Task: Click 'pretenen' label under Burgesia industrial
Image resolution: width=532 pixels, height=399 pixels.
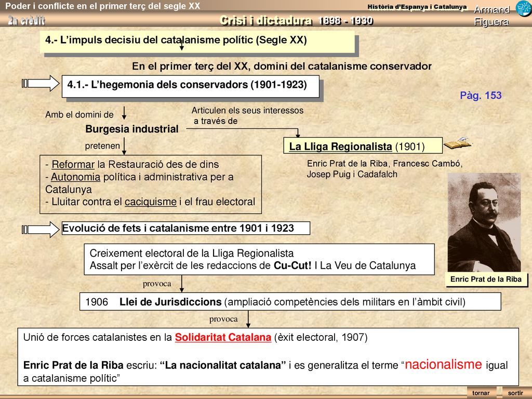Action: pyautogui.click(x=102, y=146)
